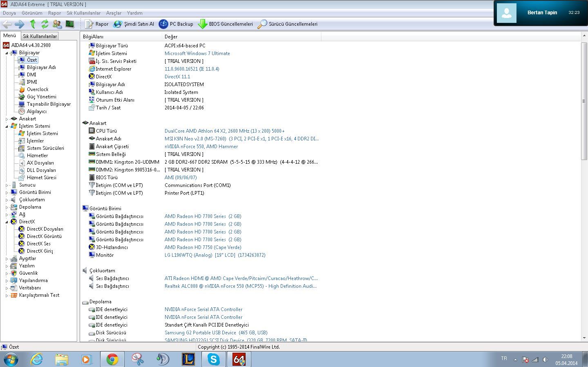This screenshot has width=588, height=367.
Task: Open Sürücü Güncellemeleri
Action: tap(287, 24)
